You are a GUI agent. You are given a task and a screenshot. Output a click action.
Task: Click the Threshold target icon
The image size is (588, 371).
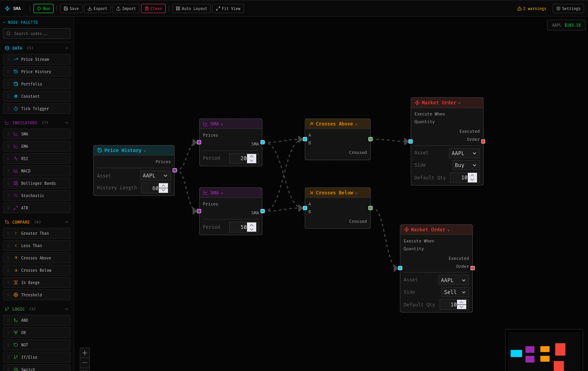coord(16,295)
